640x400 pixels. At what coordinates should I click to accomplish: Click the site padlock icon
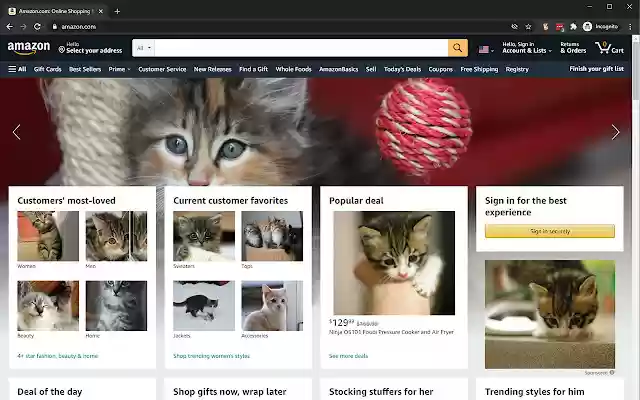[x=55, y=27]
